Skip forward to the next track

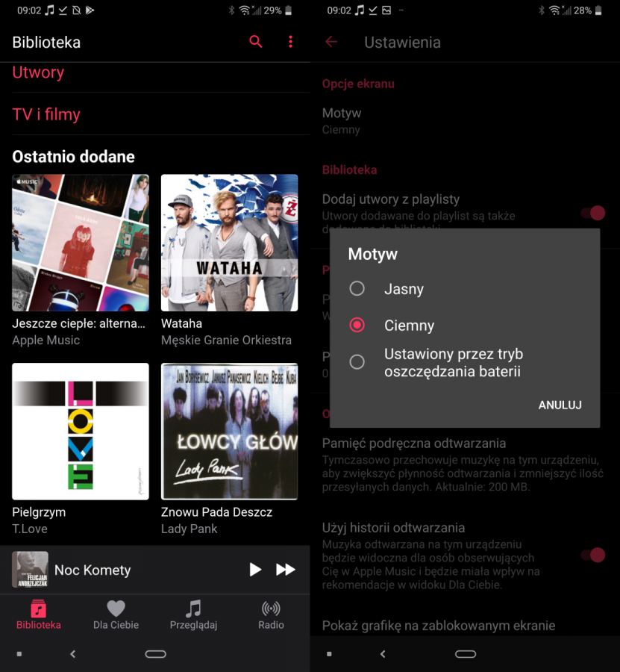pyautogui.click(x=286, y=570)
